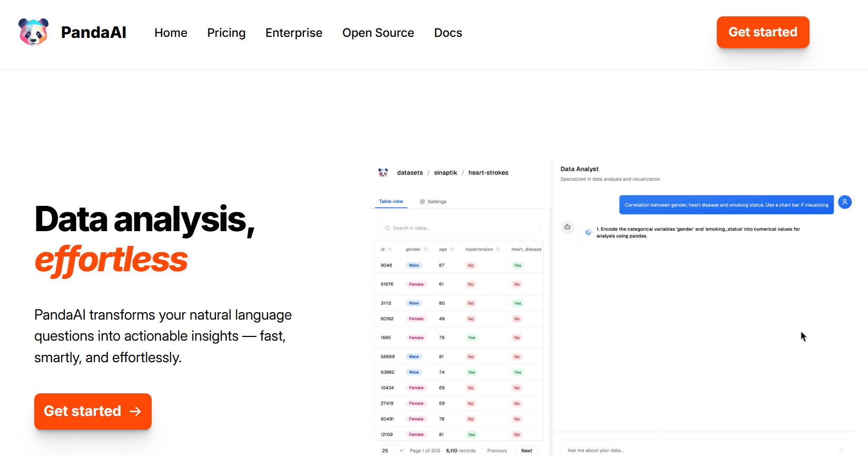Open the sinaptik breadcrumb
This screenshot has height=457, width=868.
pyautogui.click(x=446, y=173)
